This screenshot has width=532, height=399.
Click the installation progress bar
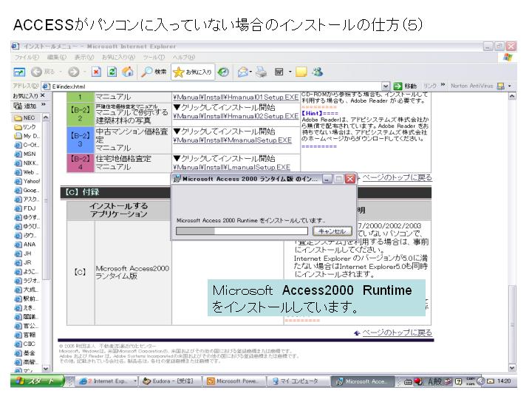coord(242,231)
